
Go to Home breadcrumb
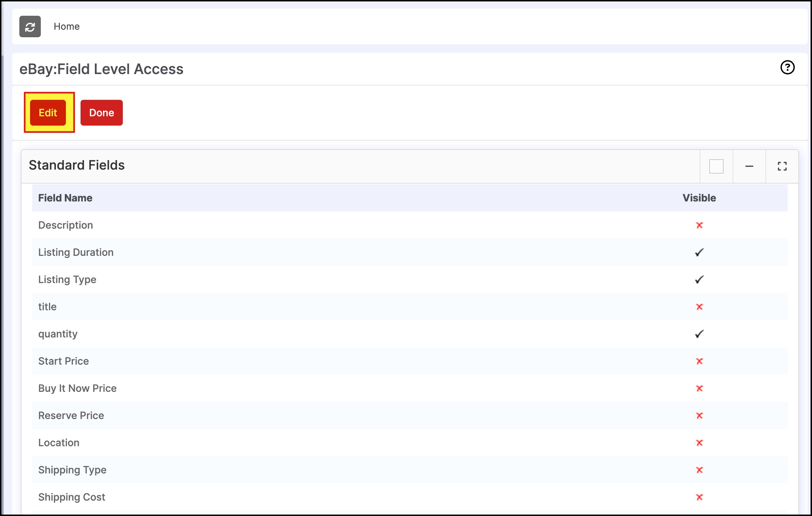(67, 26)
